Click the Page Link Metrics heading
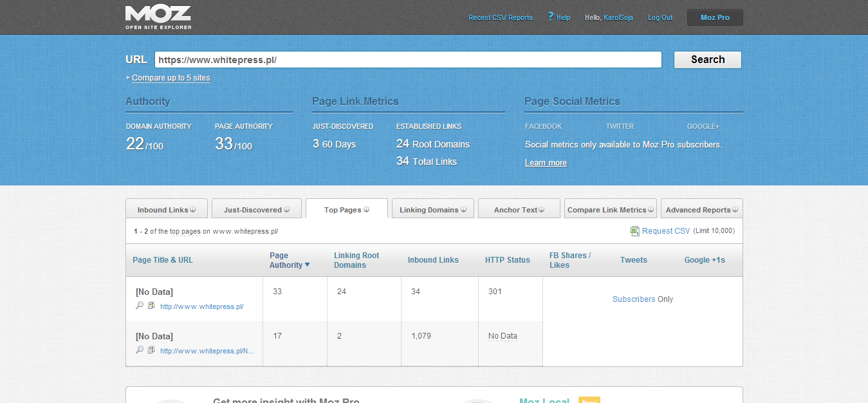Viewport: 868px width, 403px height. [355, 101]
